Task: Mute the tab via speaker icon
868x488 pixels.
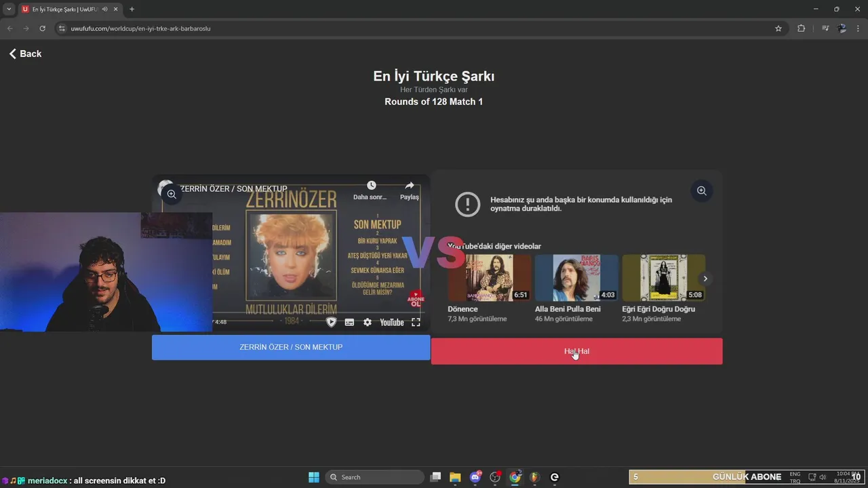Action: pos(104,9)
